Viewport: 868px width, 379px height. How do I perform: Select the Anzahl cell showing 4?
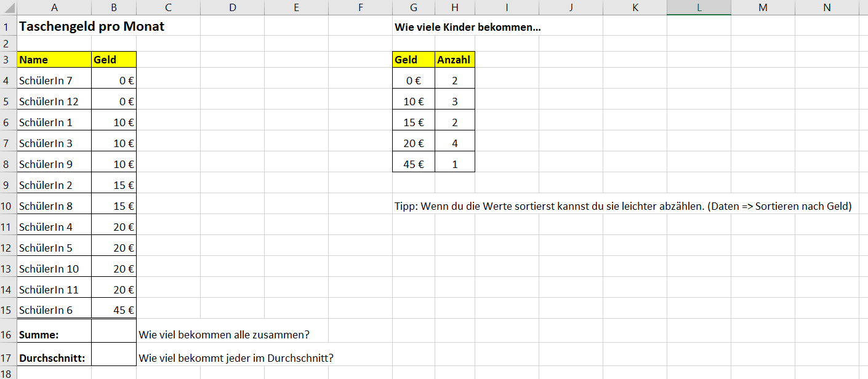tap(454, 143)
